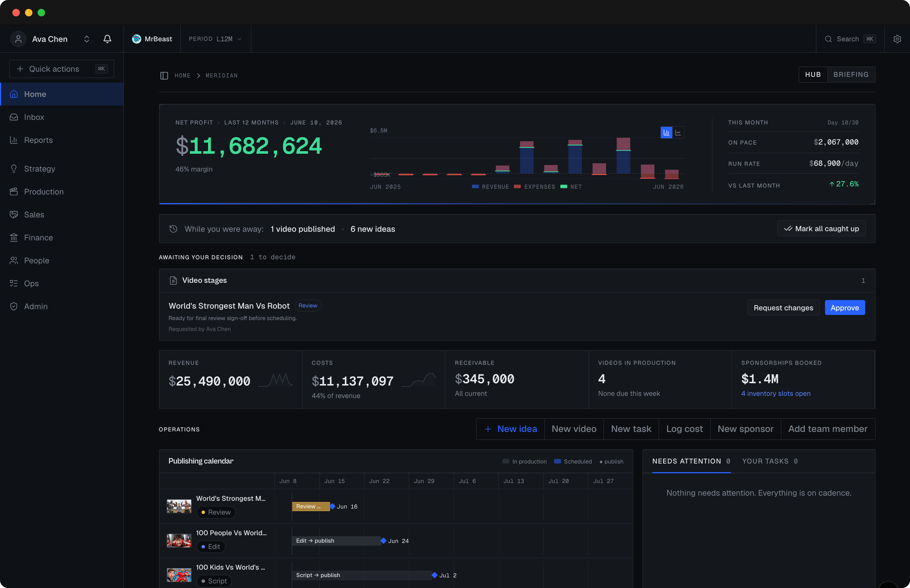
Task: Click the Jun 16 publish diamond marker
Action: pos(332,506)
